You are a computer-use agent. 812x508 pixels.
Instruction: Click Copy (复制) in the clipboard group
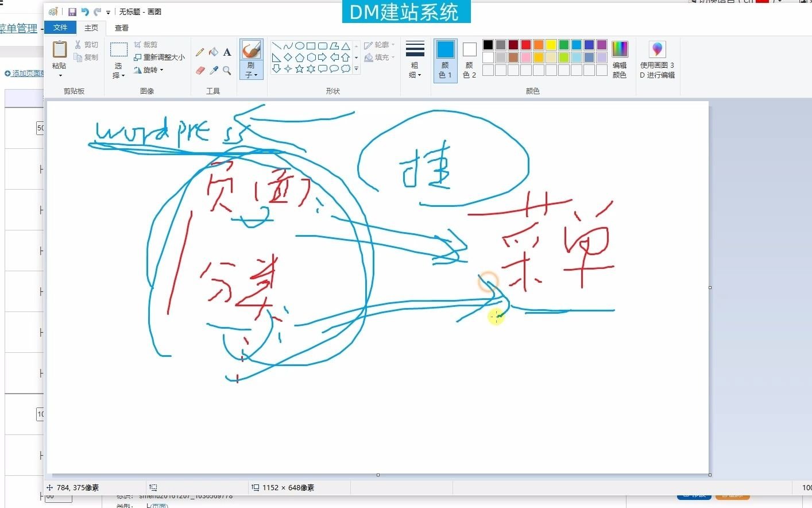pyautogui.click(x=87, y=57)
